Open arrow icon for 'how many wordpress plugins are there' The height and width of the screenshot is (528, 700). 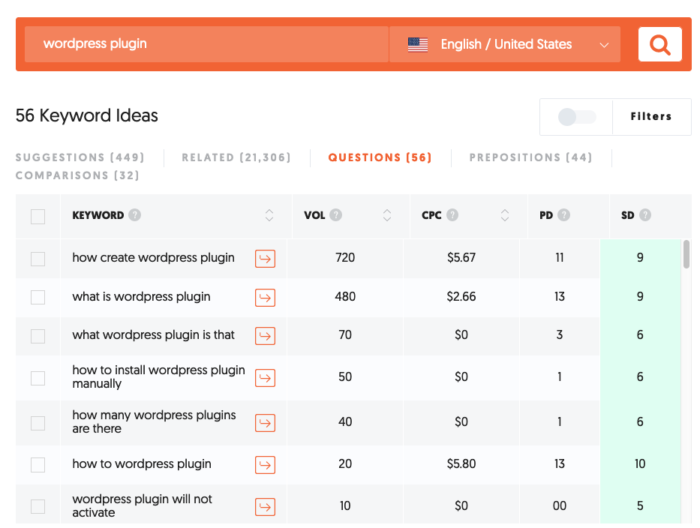[x=265, y=423]
